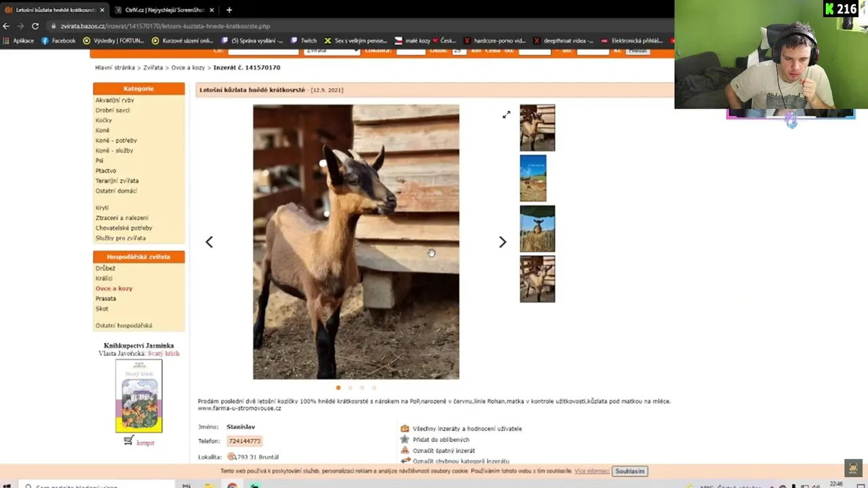This screenshot has width=868, height=488.
Task: Open Všechny inzeráty a hodnocení uživatele
Action: click(x=467, y=428)
